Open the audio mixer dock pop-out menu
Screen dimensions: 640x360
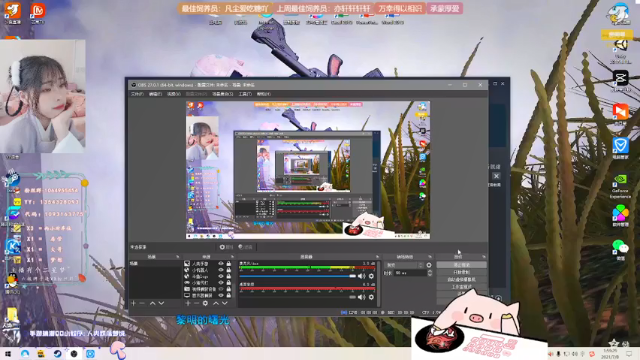[377, 257]
